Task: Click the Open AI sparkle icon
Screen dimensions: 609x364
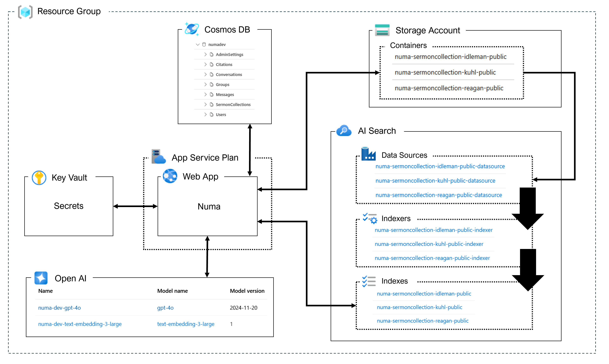Action: [41, 278]
